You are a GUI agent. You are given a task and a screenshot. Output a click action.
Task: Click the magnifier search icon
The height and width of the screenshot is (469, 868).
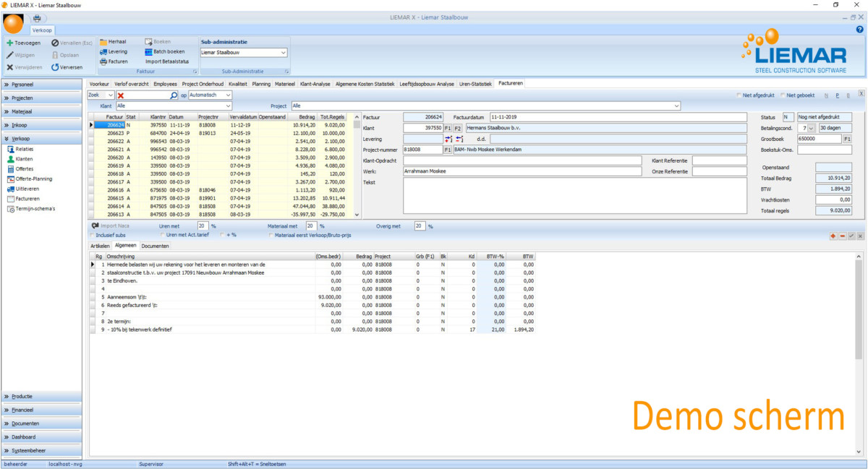tap(174, 95)
